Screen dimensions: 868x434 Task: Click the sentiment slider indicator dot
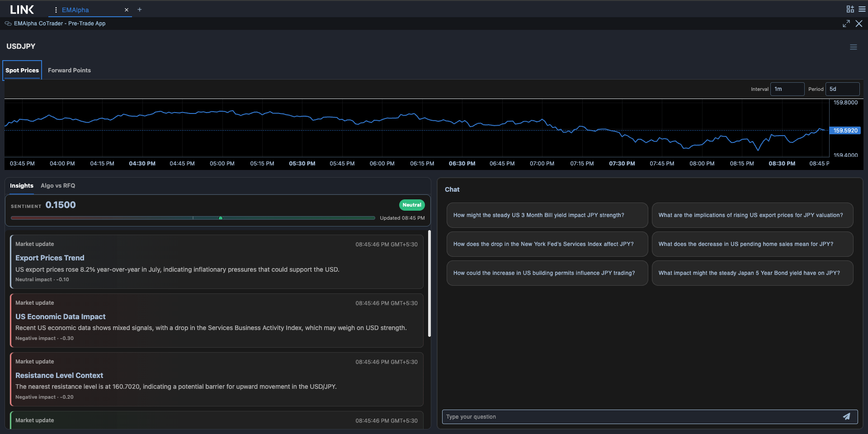221,218
